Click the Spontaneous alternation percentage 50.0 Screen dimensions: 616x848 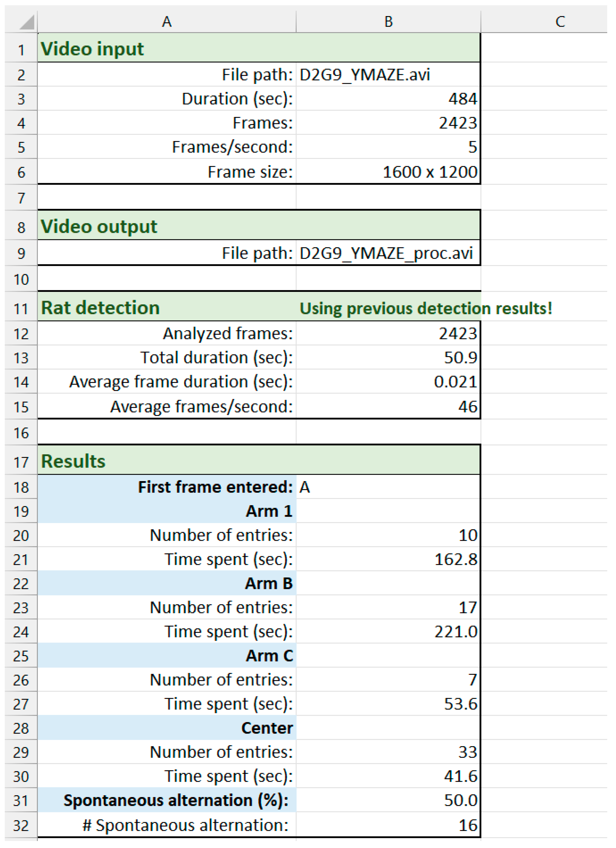pyautogui.click(x=388, y=800)
